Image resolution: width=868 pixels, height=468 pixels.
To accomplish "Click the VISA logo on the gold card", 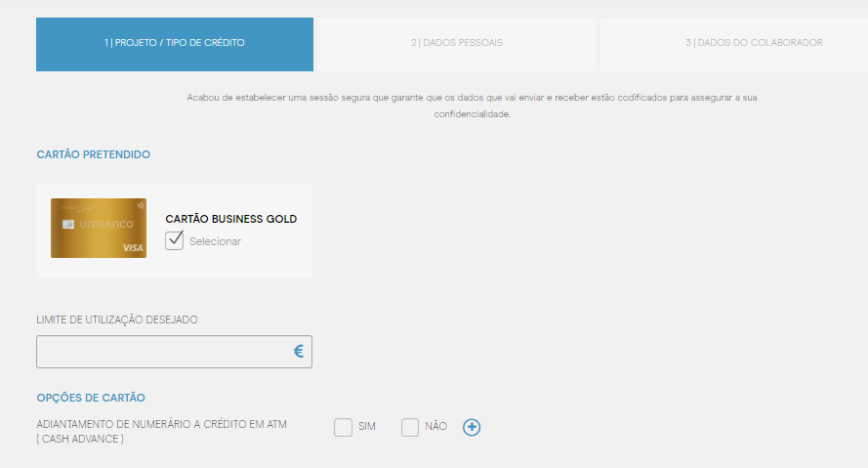I will click(133, 248).
